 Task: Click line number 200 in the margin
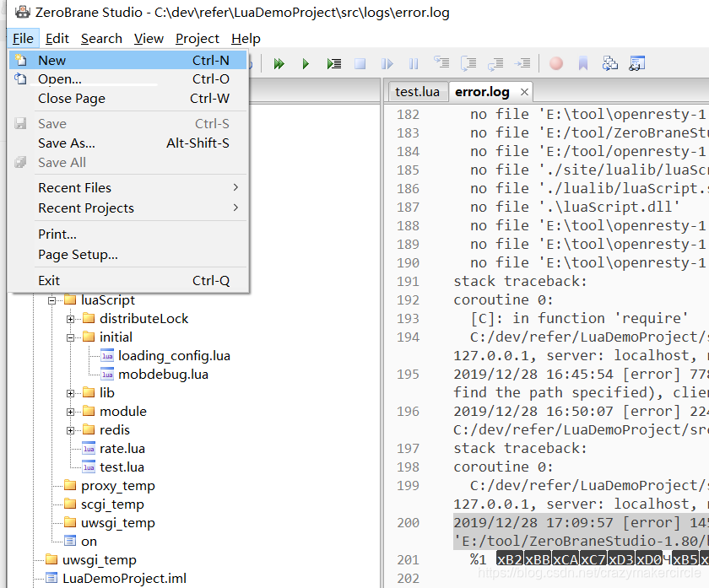click(x=408, y=522)
